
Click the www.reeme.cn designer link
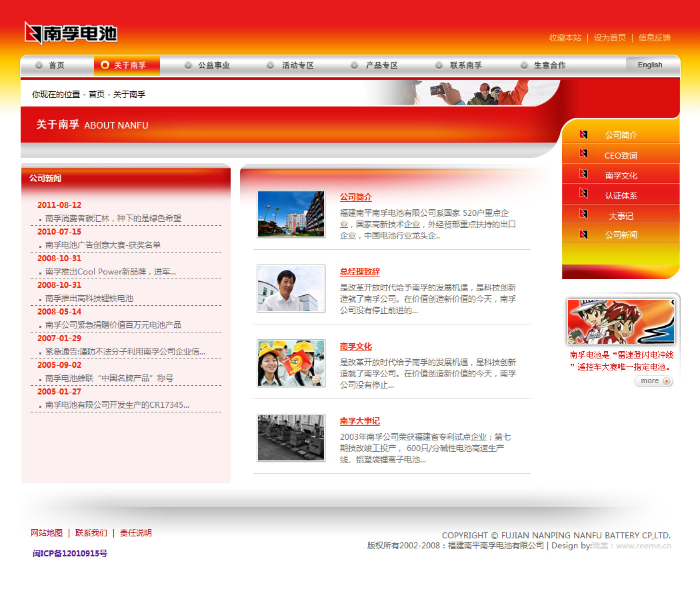click(643, 546)
